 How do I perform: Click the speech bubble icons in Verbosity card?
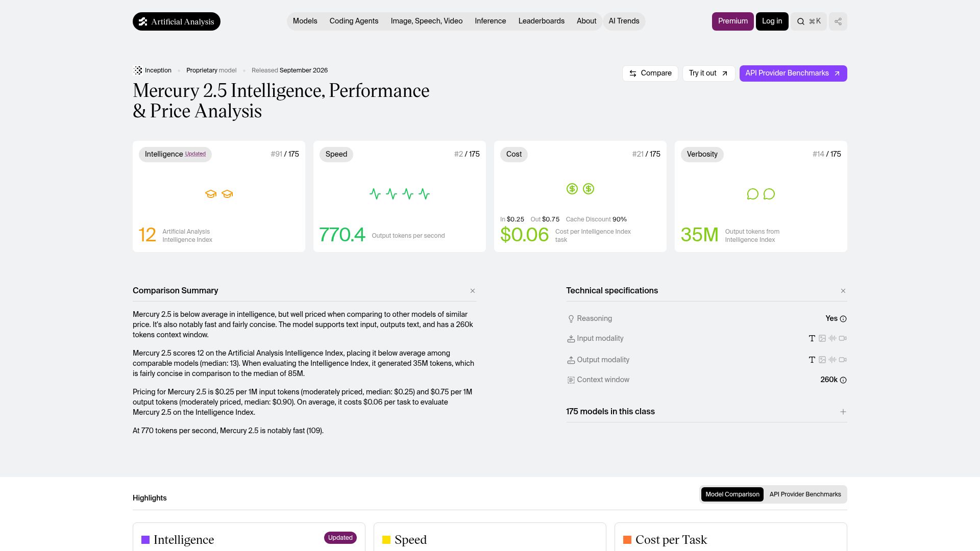pyautogui.click(x=761, y=194)
